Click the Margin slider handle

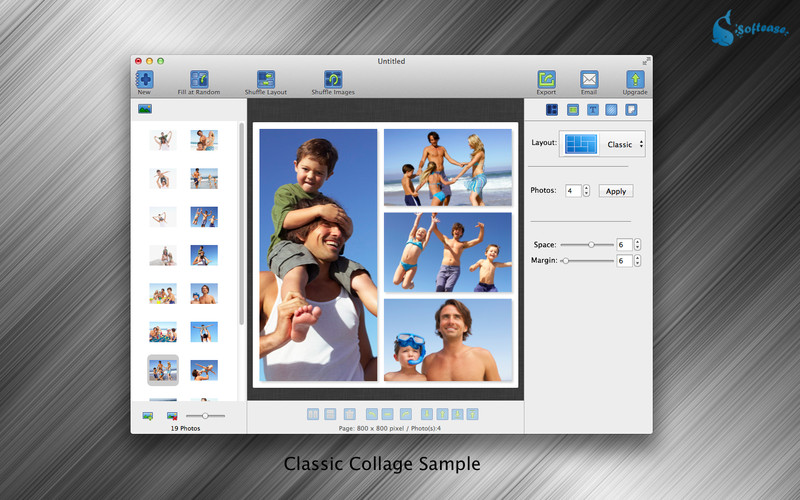pos(565,261)
